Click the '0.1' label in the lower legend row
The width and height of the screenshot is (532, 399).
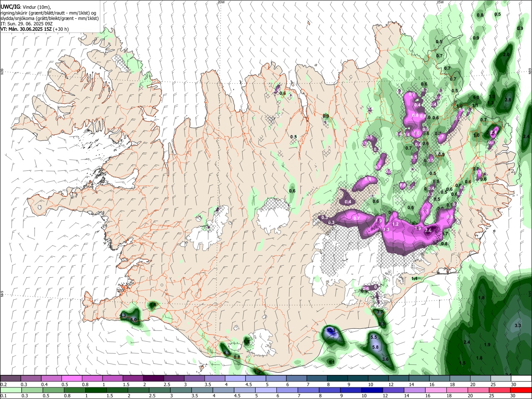pyautogui.click(x=3, y=396)
